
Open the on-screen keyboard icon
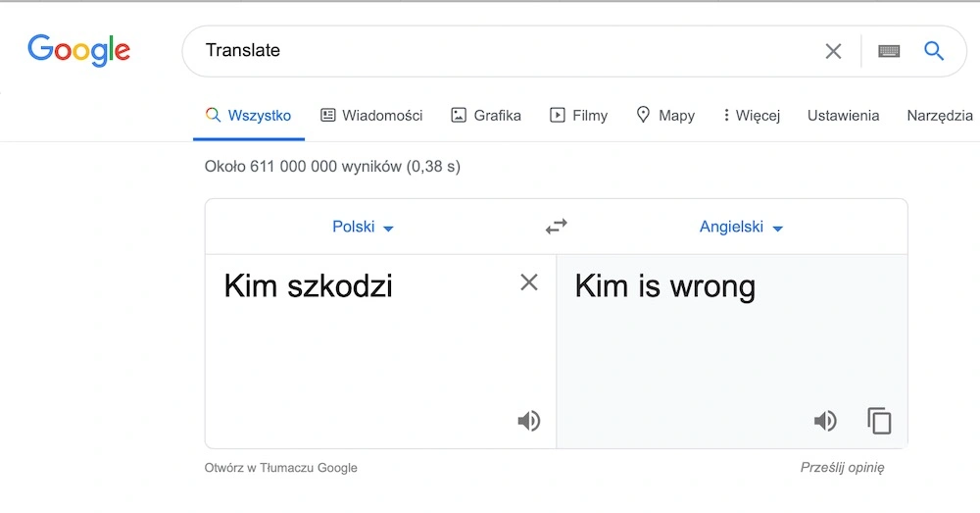(x=889, y=51)
